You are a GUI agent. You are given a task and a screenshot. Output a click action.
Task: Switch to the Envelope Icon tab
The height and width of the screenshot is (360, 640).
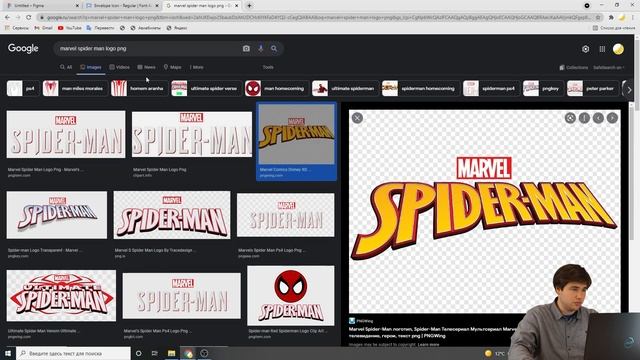[121, 6]
